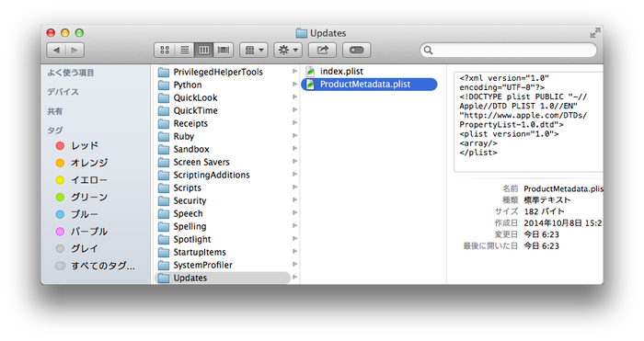The height and width of the screenshot is (341, 644).
Task: Expand arrow beside Spotlight folder
Action: [295, 239]
